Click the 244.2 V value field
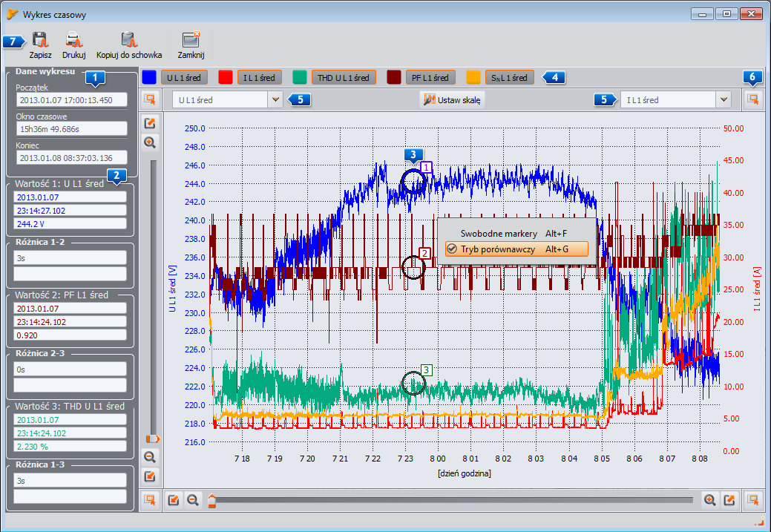Image resolution: width=771 pixels, height=532 pixels. coord(70,224)
